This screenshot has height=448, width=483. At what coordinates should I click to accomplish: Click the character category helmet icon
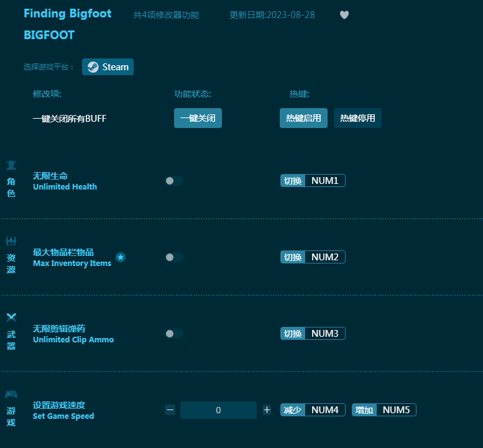click(11, 165)
